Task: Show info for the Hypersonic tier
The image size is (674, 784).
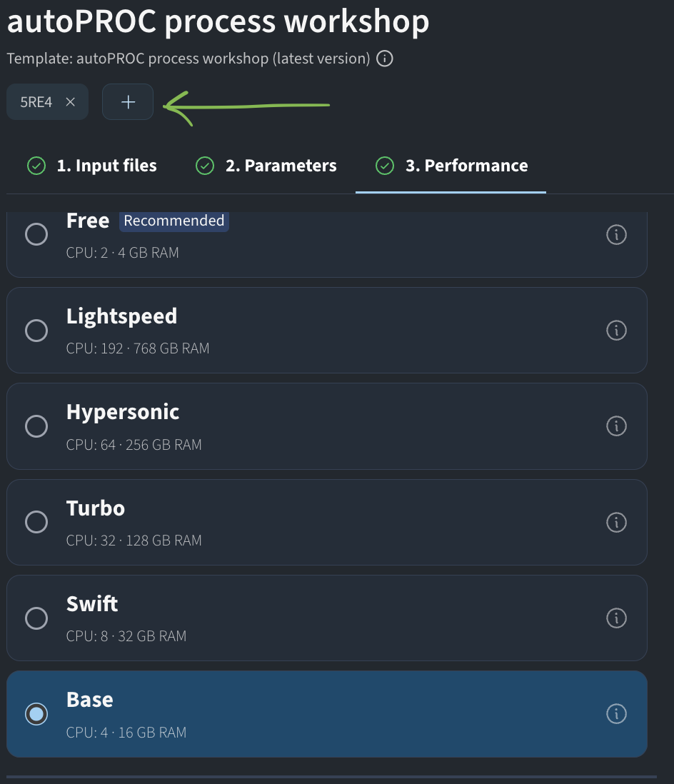Action: 616,426
